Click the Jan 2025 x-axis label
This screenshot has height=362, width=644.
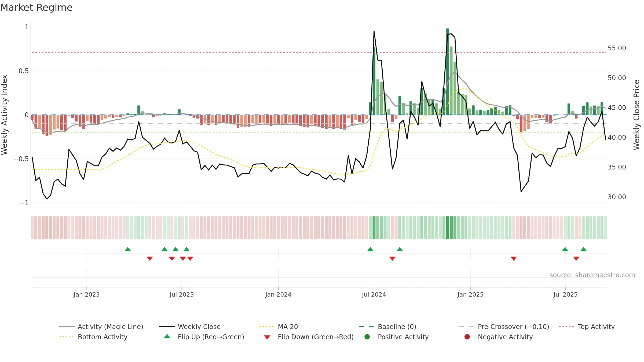[470, 294]
